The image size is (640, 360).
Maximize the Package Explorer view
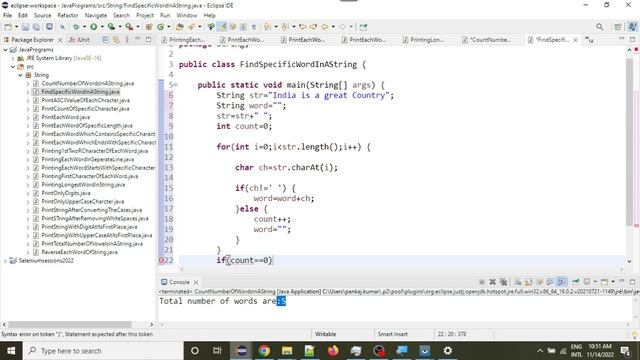click(x=149, y=40)
